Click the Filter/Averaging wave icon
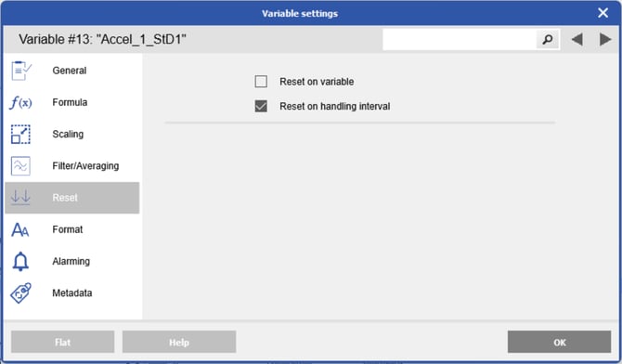The width and height of the screenshot is (622, 364). pyautogui.click(x=20, y=166)
